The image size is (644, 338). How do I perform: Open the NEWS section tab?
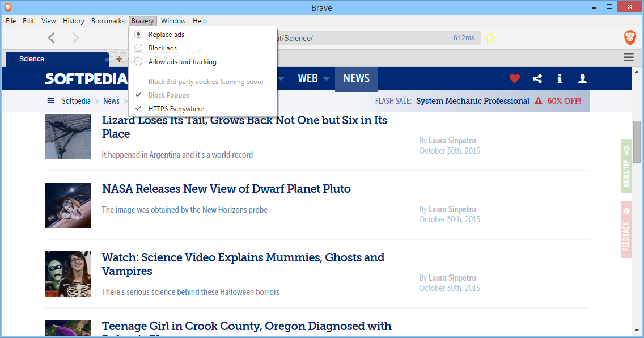click(x=357, y=78)
